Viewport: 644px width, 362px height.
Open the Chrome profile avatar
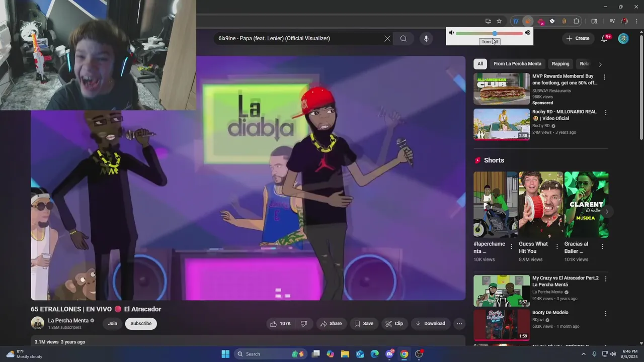624,21
